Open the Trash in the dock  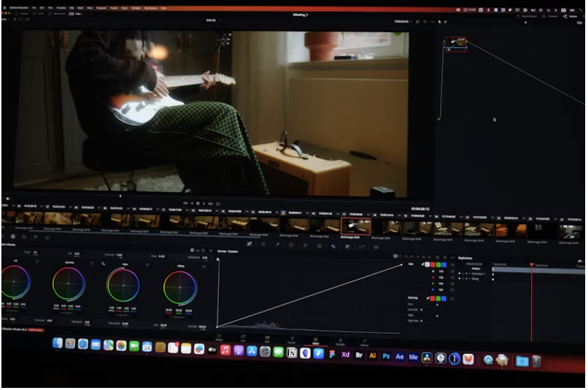537,361
